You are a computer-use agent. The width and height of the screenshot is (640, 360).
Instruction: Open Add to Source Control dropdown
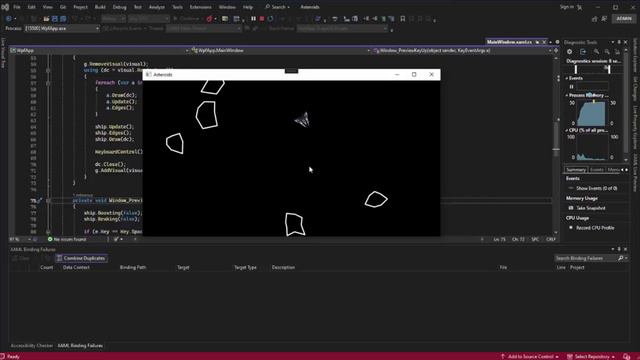click(x=530, y=357)
